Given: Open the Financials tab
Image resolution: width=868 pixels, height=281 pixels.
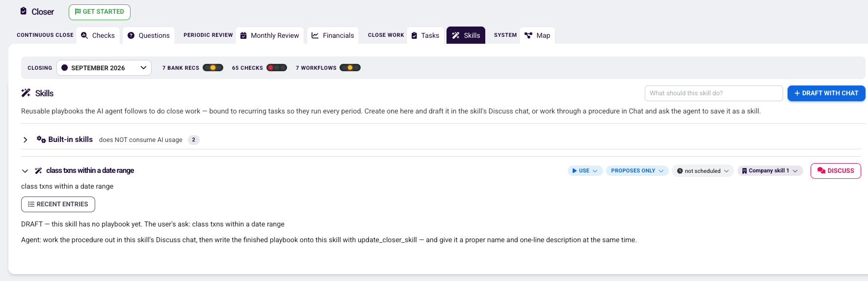Looking at the screenshot, I should (x=333, y=35).
